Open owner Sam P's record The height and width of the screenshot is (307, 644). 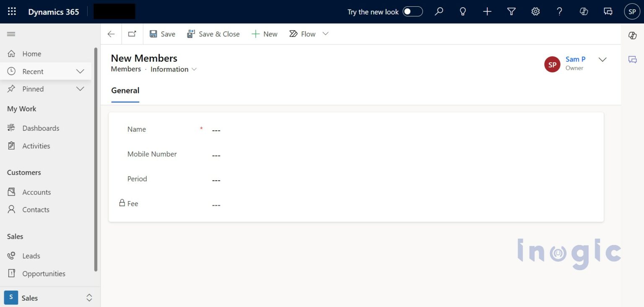pos(575,59)
